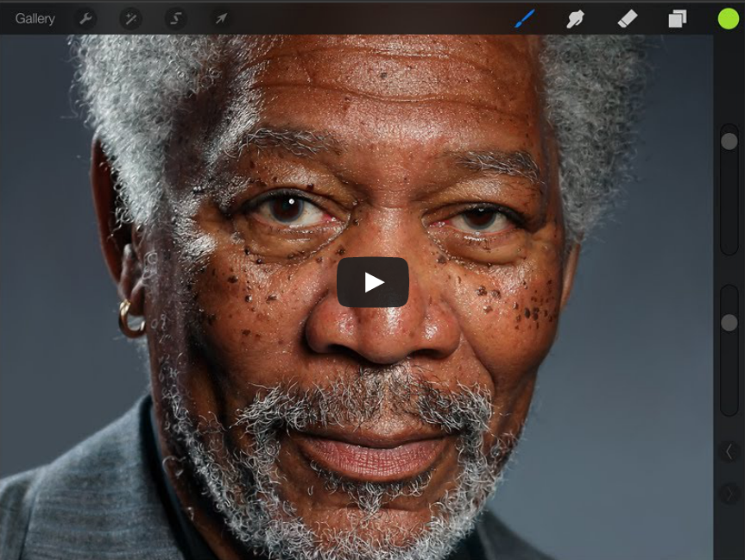
Task: Click the brush size slider handle
Action: click(729, 142)
